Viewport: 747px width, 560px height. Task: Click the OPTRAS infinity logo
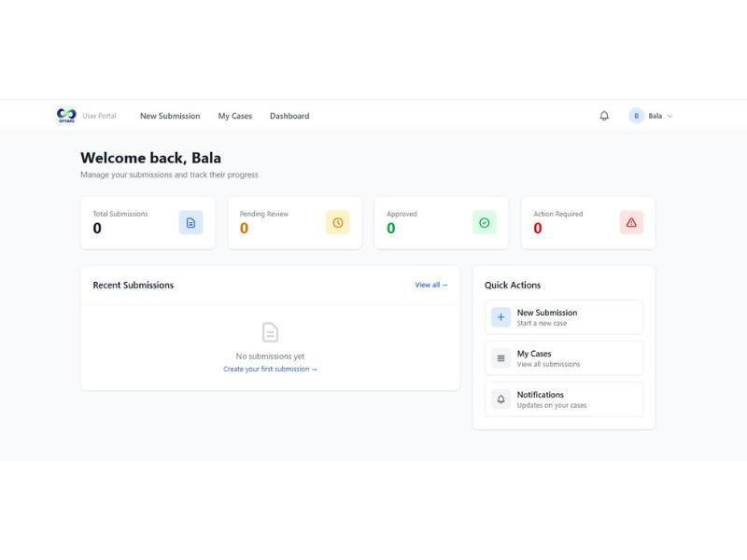(x=66, y=115)
